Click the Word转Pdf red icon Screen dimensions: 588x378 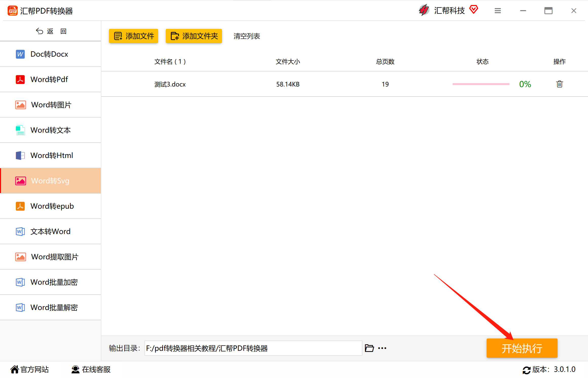coord(20,79)
